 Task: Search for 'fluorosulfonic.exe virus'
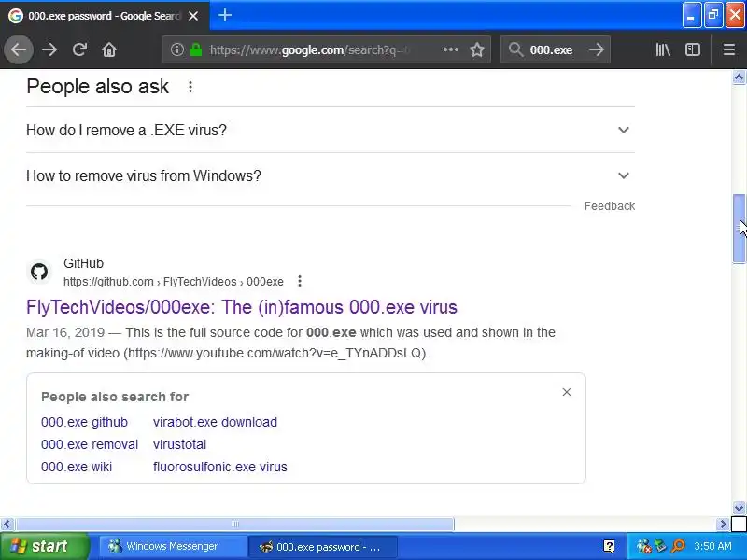pyautogui.click(x=220, y=467)
